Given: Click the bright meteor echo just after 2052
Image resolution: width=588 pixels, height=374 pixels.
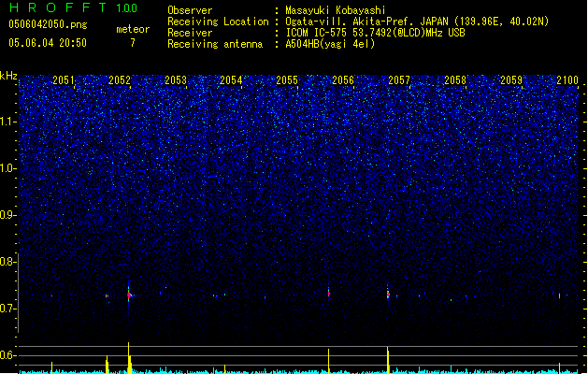Looking at the screenshot, I should click(129, 295).
